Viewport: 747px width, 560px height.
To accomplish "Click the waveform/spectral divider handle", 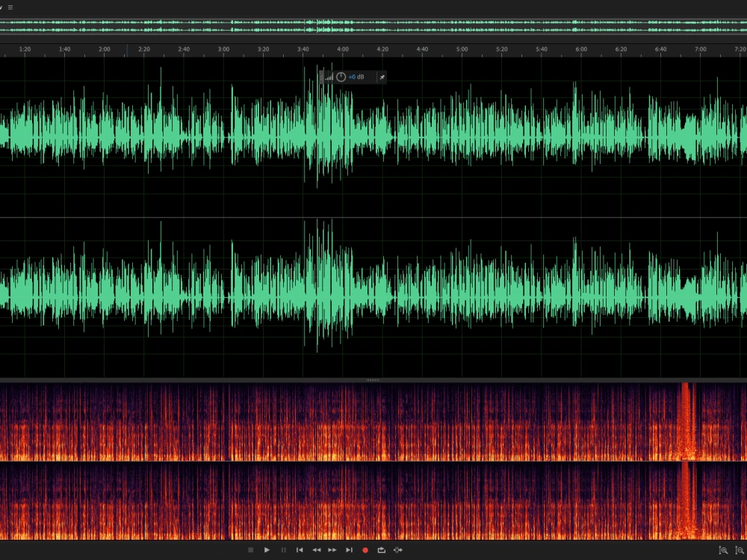I will (x=373, y=380).
